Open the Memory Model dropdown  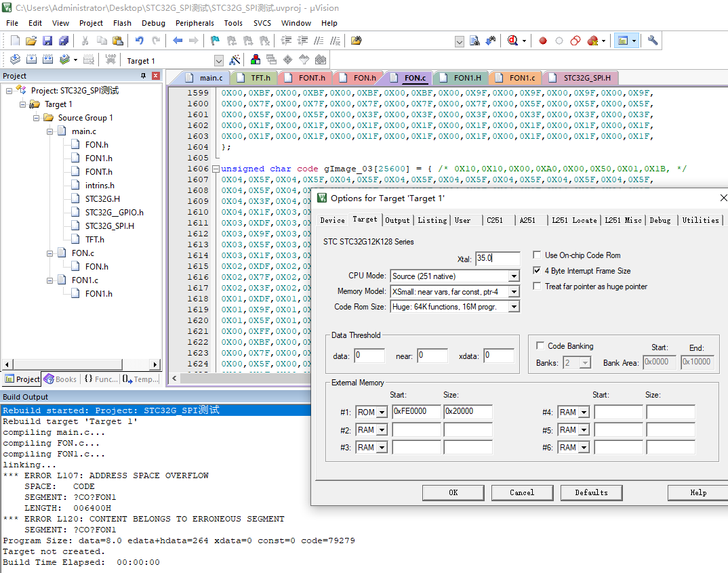pos(514,292)
